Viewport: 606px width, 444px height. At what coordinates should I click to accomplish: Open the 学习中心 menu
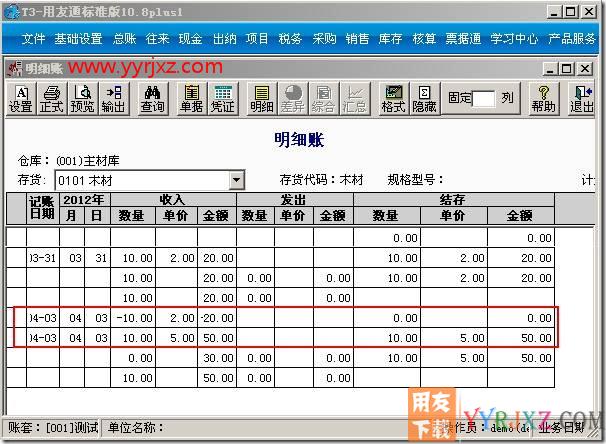(x=514, y=39)
